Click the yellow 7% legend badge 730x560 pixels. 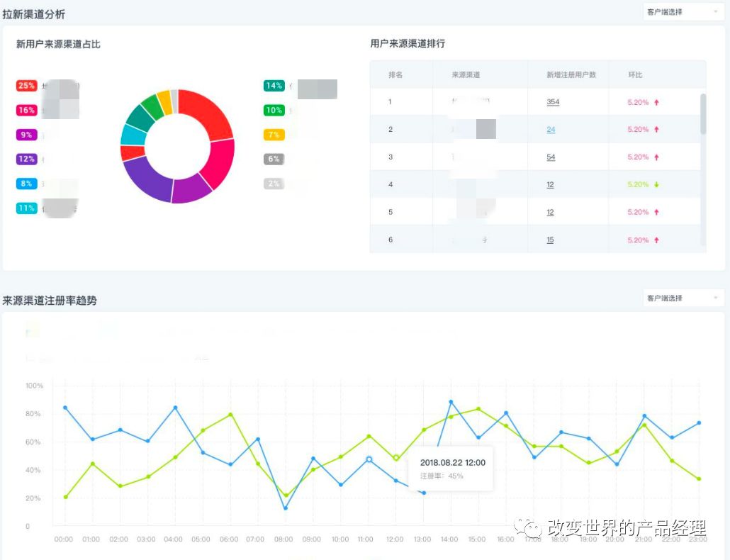[x=274, y=135]
